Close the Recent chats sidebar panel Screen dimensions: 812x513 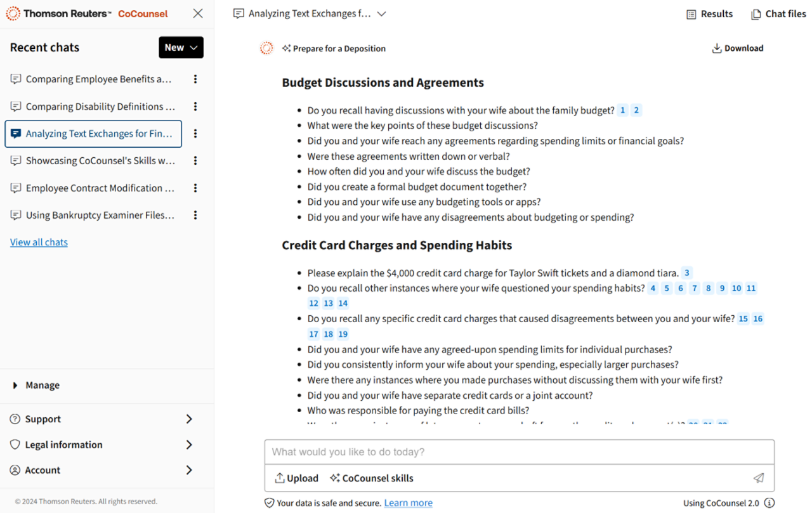(x=198, y=13)
